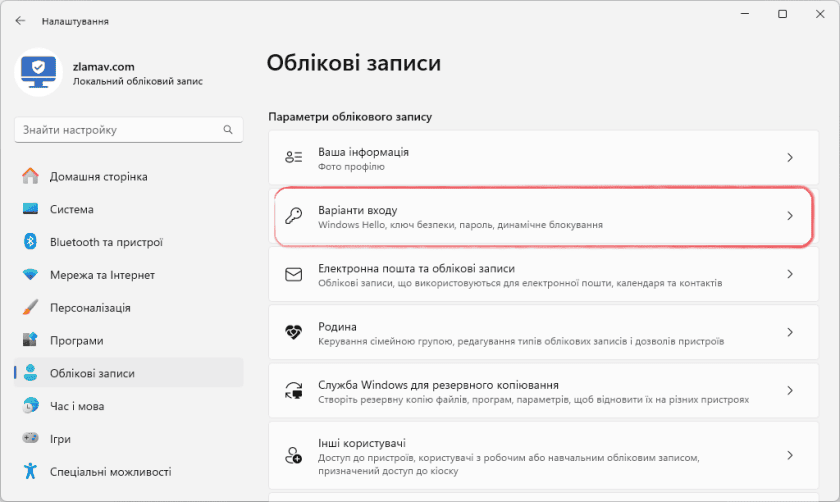Image resolution: width=840 pixels, height=502 pixels.
Task: Open Мережа та Інтернет section
Action: (x=129, y=275)
